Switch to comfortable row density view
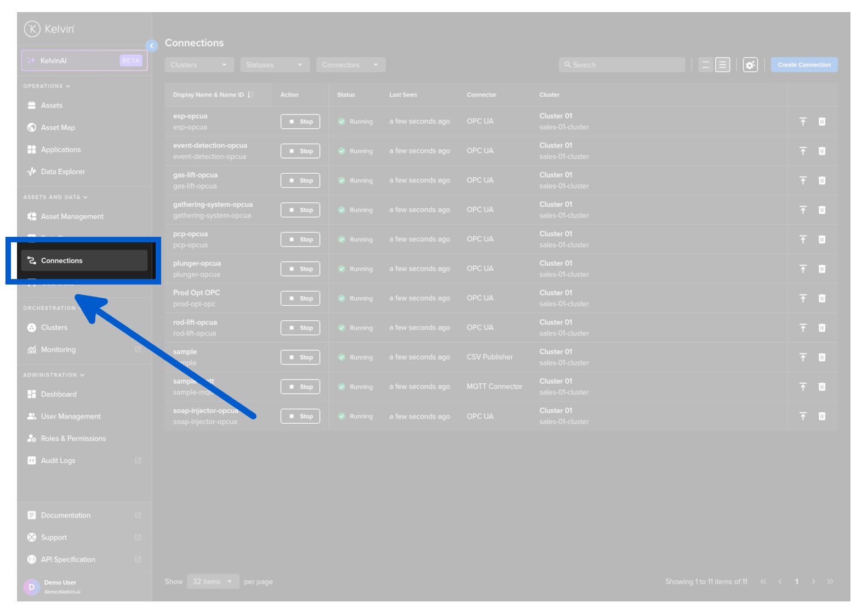The height and width of the screenshot is (614, 868). pyautogui.click(x=723, y=65)
